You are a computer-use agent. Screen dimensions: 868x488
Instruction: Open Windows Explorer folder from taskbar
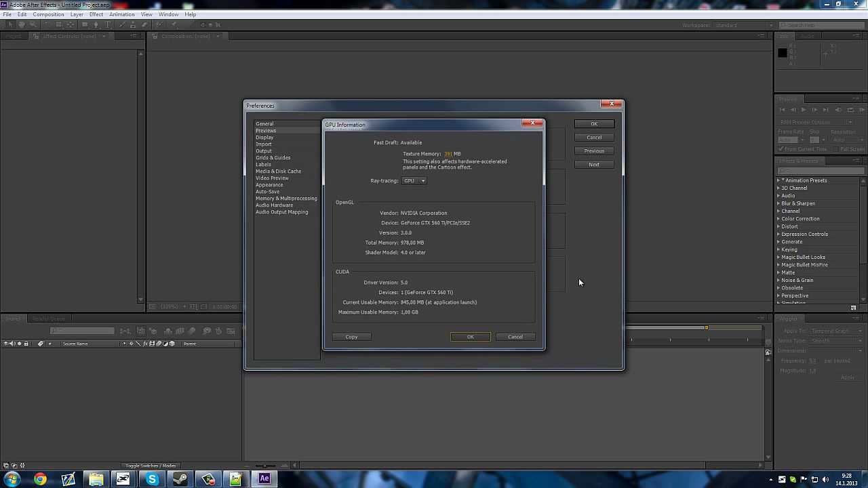coord(96,480)
